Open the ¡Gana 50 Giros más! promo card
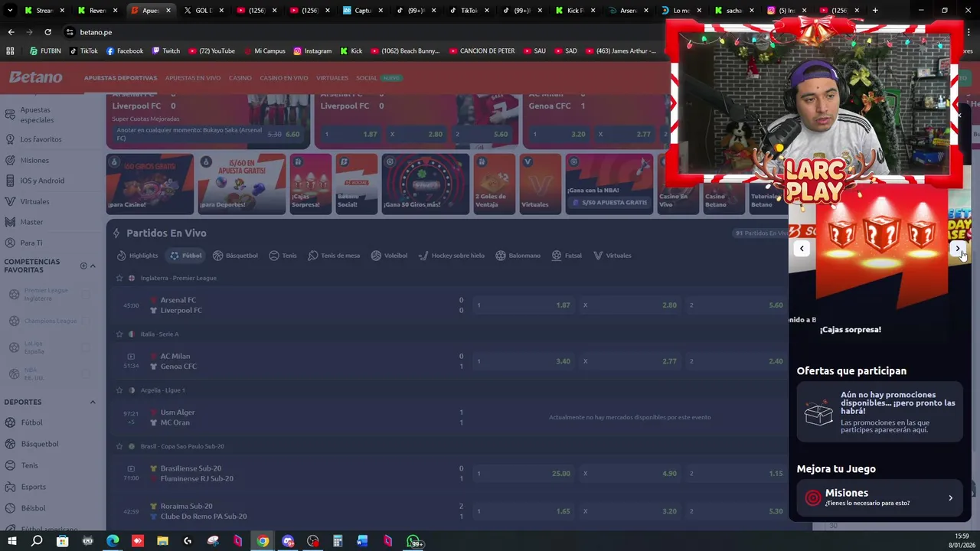The height and width of the screenshot is (551, 980). (425, 184)
